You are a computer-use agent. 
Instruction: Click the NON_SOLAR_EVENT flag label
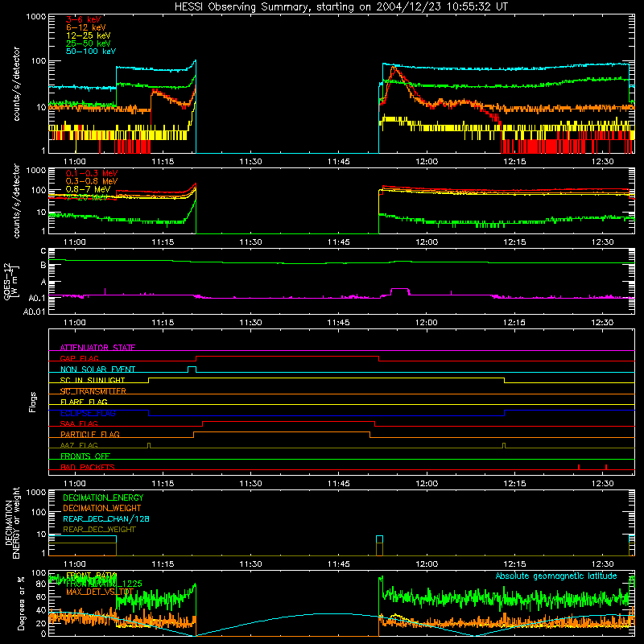(x=97, y=369)
